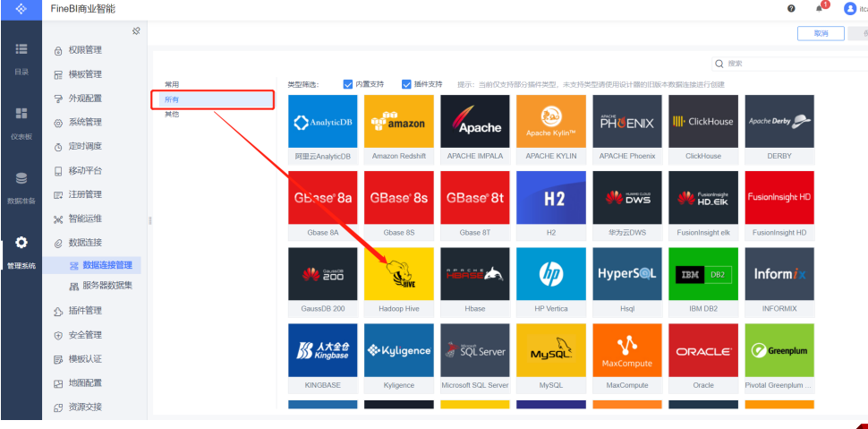Select the Gbase 8T tile

pyautogui.click(x=475, y=206)
